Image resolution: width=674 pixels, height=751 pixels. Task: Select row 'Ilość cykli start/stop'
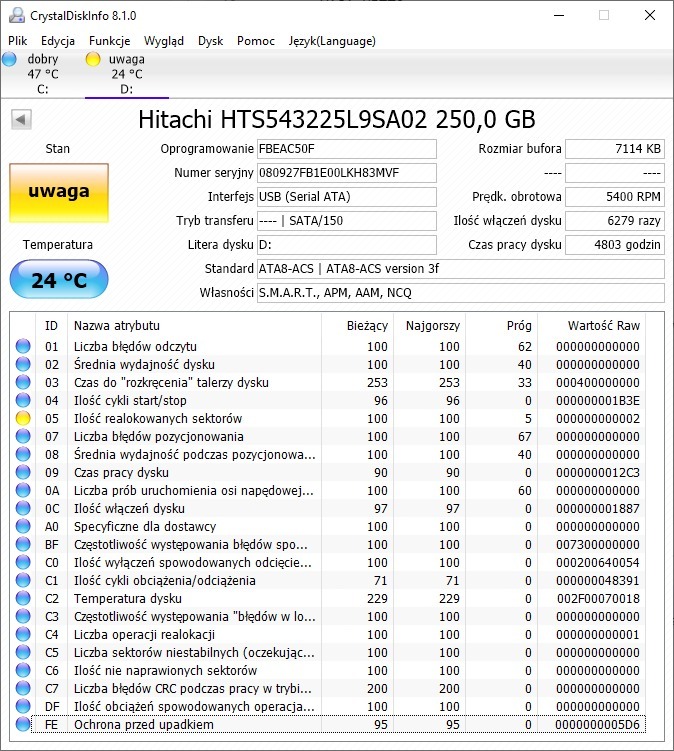329,400
